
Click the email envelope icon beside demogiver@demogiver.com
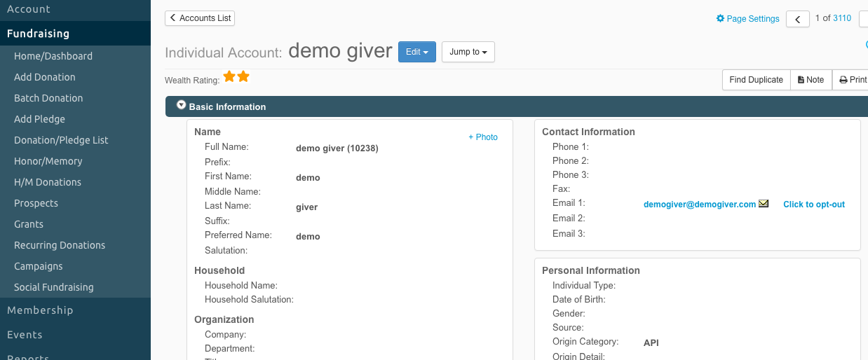[x=764, y=204]
